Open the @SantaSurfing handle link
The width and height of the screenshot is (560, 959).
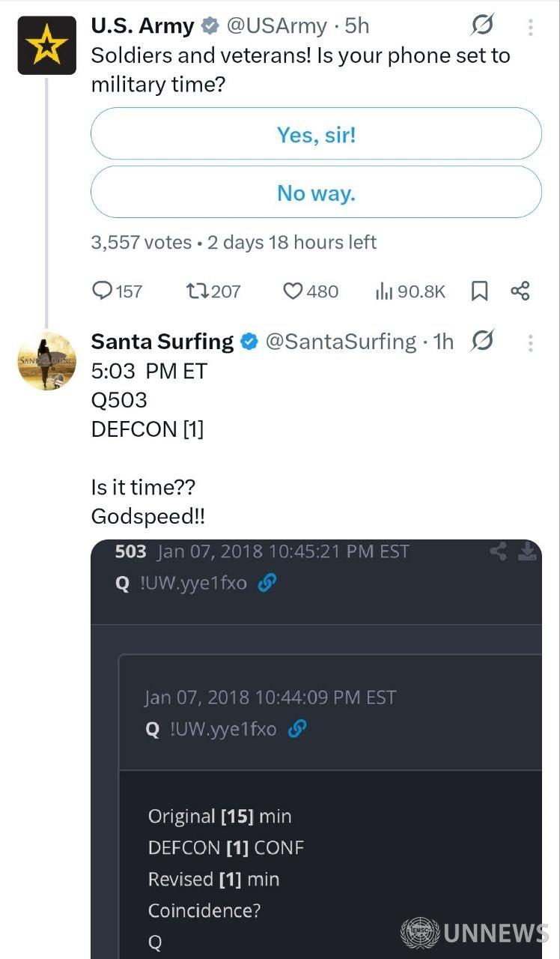click(x=341, y=342)
